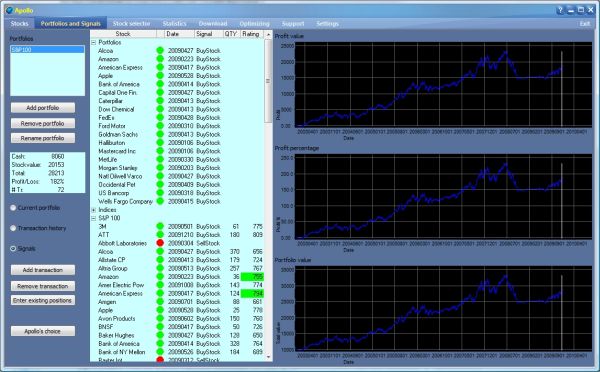Select the Dow Chemical row
The width and height of the screenshot is (600, 372).
(177, 109)
